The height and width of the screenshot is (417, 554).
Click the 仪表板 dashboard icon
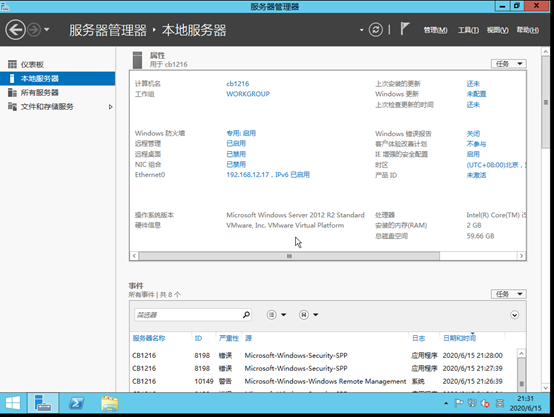[12, 64]
